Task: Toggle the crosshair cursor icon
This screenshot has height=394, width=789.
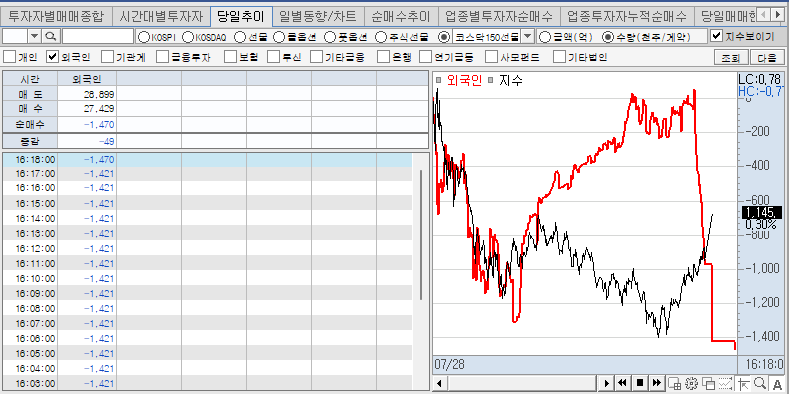Action: point(743,383)
